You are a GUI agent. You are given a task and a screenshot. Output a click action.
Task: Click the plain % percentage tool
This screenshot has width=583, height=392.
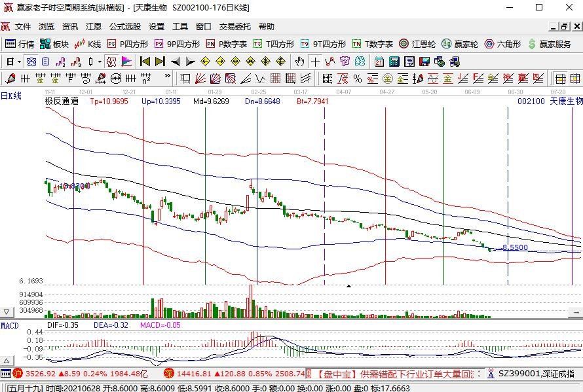click(357, 79)
